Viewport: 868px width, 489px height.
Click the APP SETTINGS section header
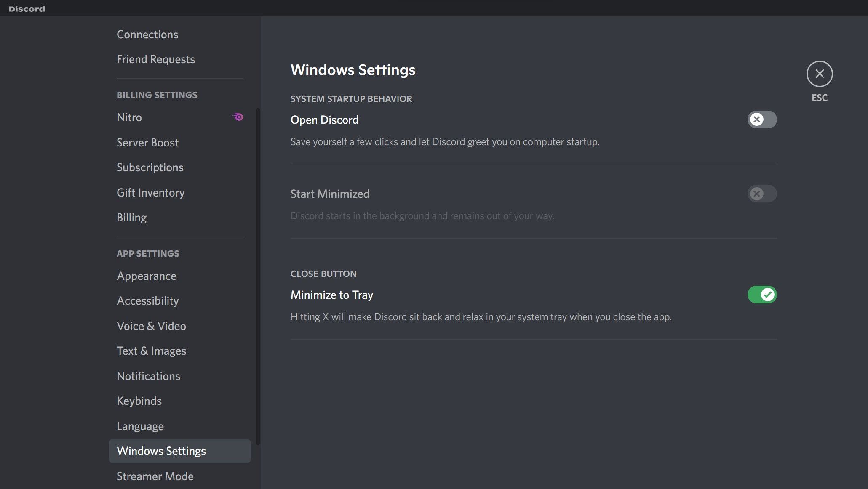point(148,254)
